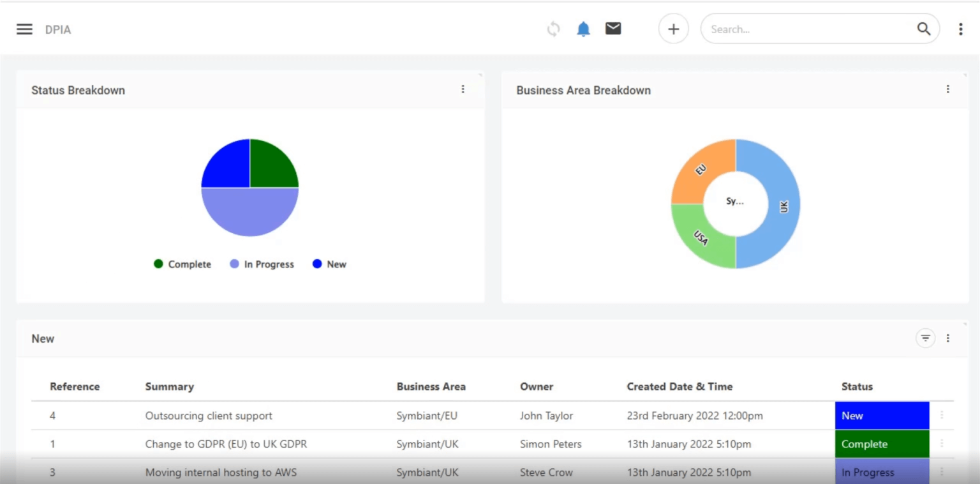The height and width of the screenshot is (484, 980).
Task: Click the UK segment of donut chart
Action: [783, 206]
